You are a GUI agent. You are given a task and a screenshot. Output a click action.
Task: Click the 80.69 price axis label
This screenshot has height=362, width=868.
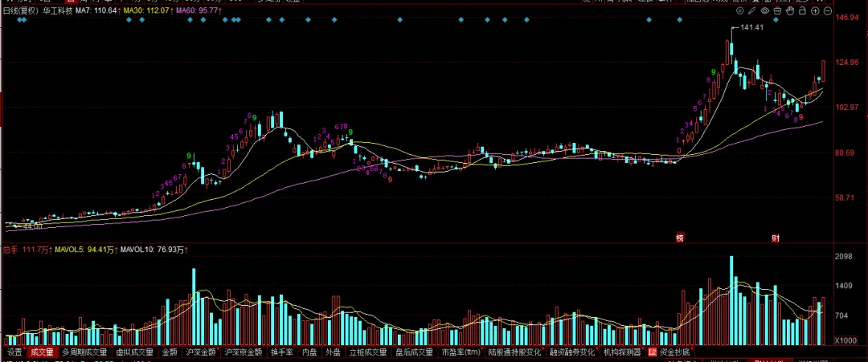tap(845, 152)
